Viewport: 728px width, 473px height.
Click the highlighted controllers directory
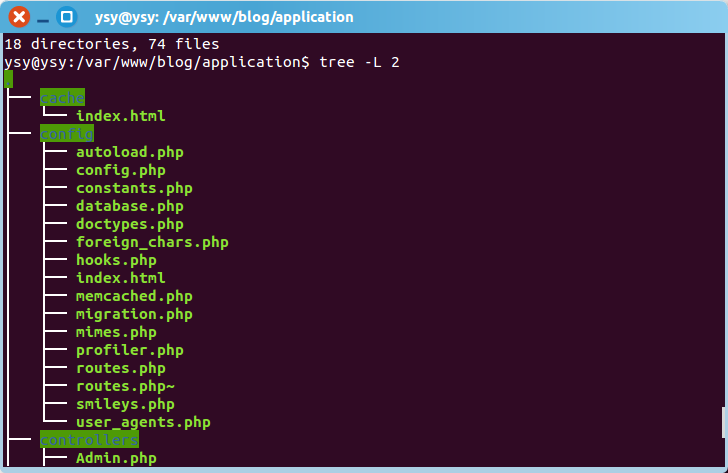pos(89,440)
